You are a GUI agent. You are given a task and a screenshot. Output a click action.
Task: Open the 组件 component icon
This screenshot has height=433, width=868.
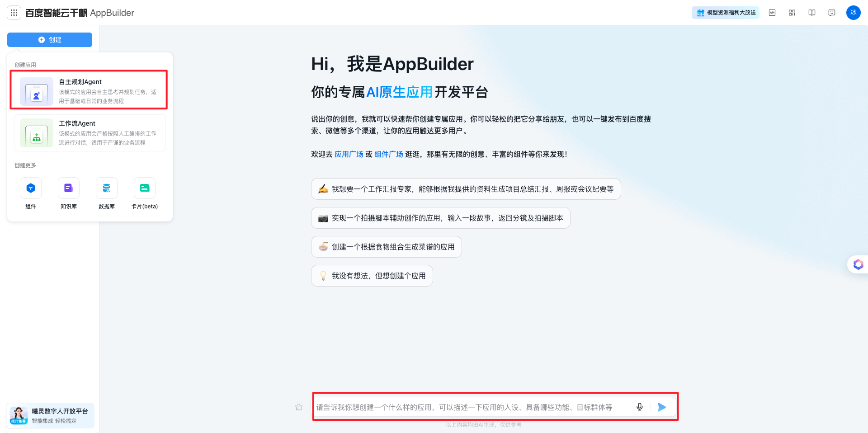click(x=31, y=188)
